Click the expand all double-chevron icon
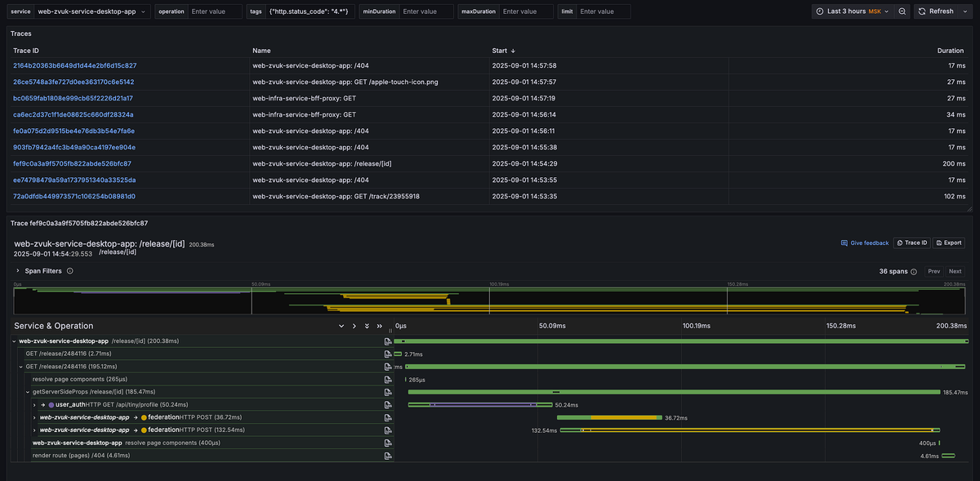980x481 pixels. click(x=367, y=326)
